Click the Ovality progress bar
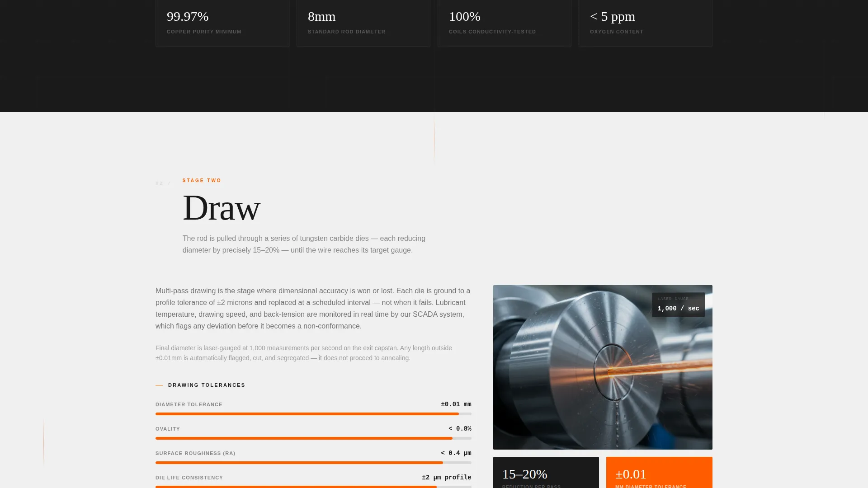This screenshot has height=488, width=868. [313, 438]
